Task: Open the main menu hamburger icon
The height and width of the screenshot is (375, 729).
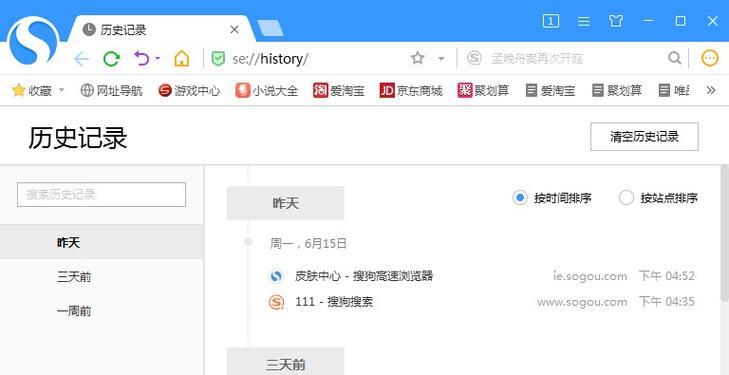Action: pos(583,21)
